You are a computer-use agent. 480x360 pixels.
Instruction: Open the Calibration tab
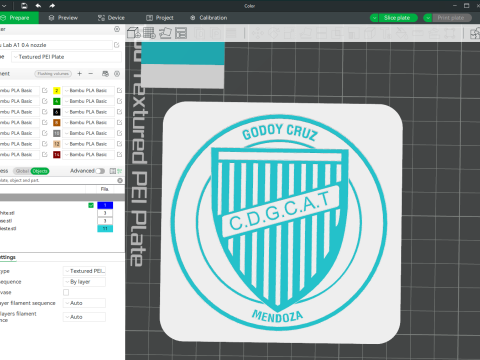coord(209,18)
